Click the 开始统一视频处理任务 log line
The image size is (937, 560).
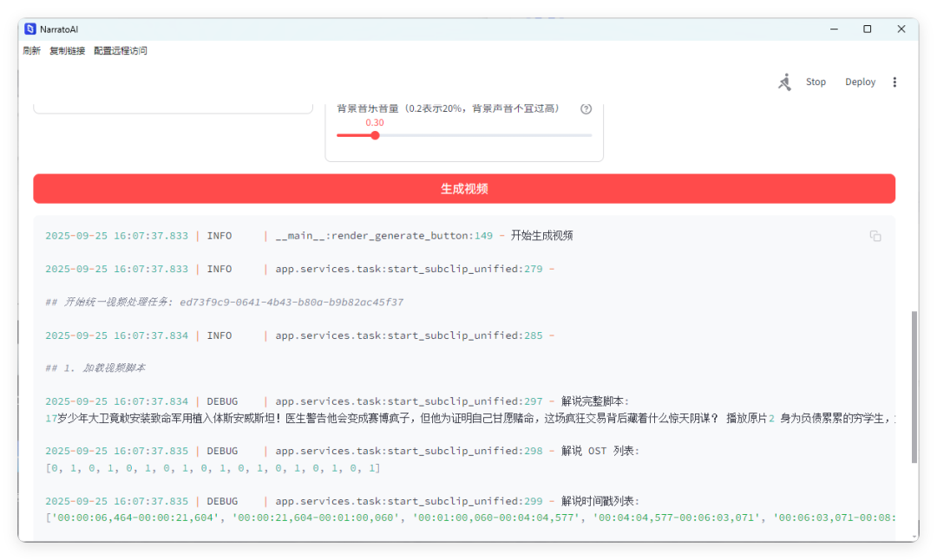[224, 303]
